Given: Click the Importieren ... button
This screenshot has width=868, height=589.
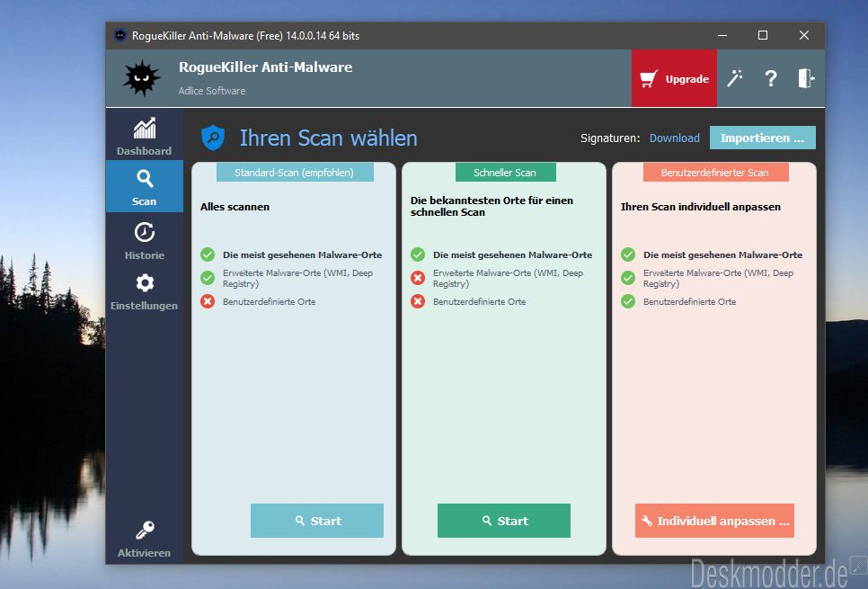Looking at the screenshot, I should pos(762,138).
